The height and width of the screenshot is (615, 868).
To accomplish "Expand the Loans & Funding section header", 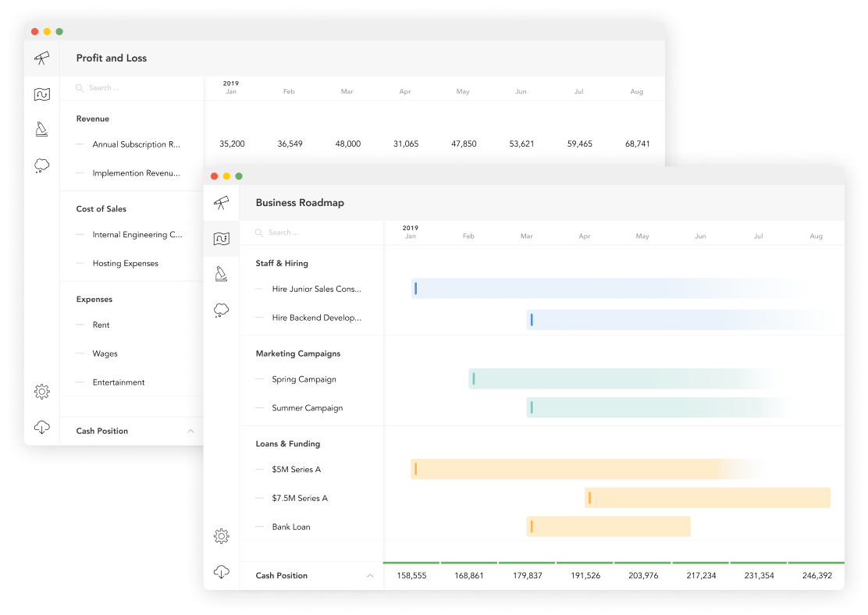I will tap(290, 443).
